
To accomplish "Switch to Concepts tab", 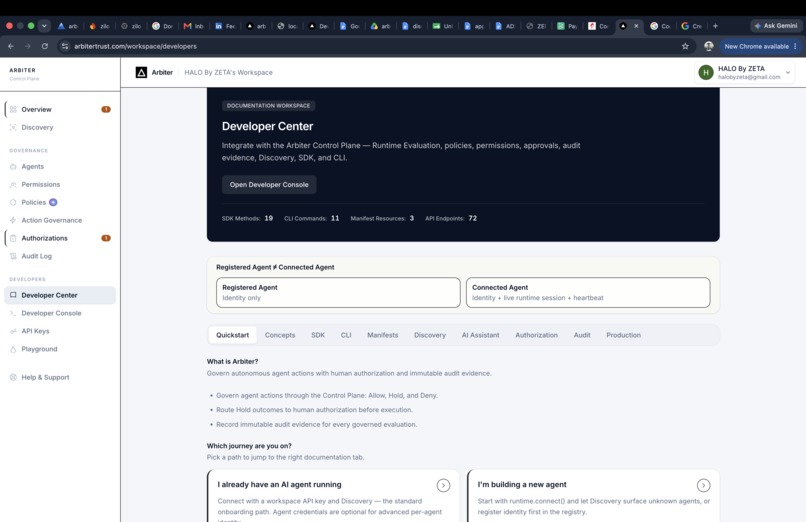I will click(x=280, y=335).
